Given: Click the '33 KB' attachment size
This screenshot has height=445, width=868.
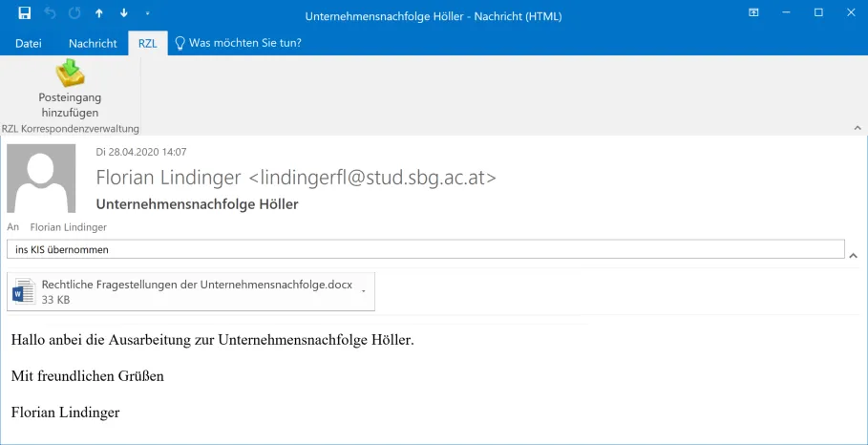Looking at the screenshot, I should [55, 300].
